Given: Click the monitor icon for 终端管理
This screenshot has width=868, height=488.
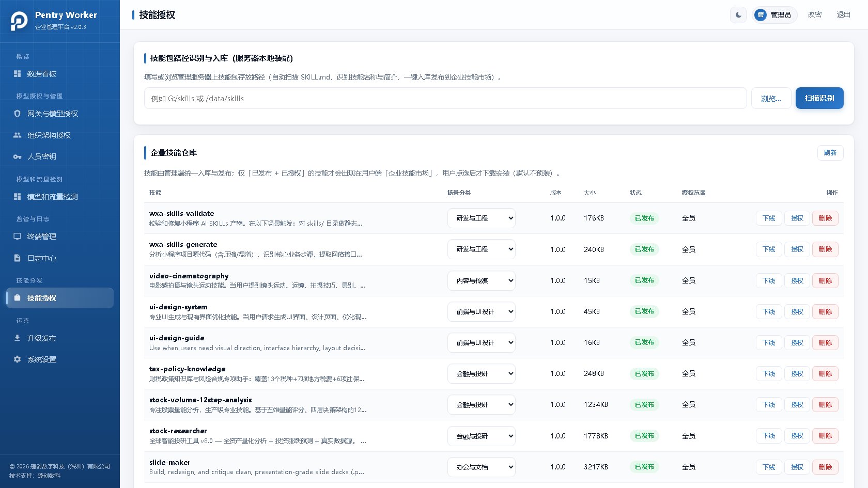Looking at the screenshot, I should pos(17,237).
